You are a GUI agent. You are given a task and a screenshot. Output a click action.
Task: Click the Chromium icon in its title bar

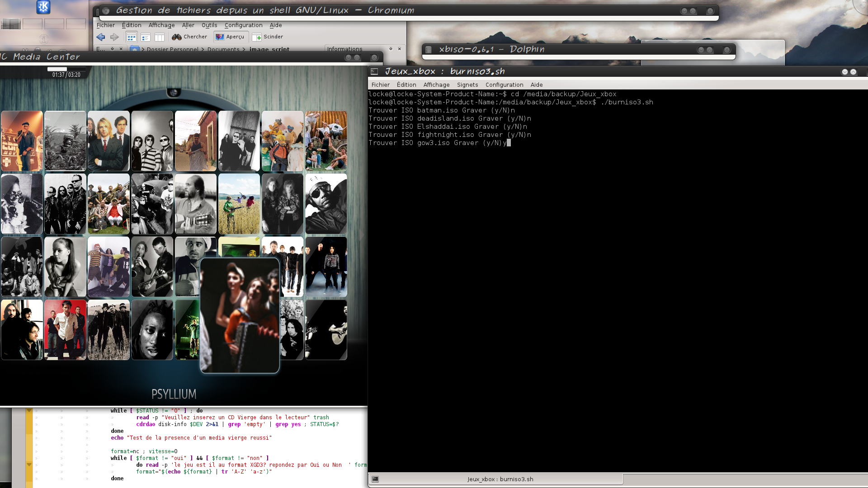click(x=106, y=11)
